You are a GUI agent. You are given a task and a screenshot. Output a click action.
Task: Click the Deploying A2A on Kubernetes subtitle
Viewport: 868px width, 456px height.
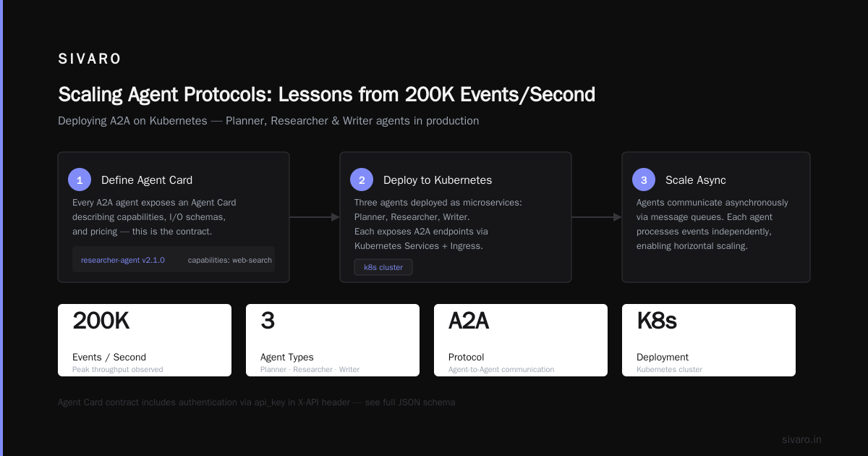268,121
